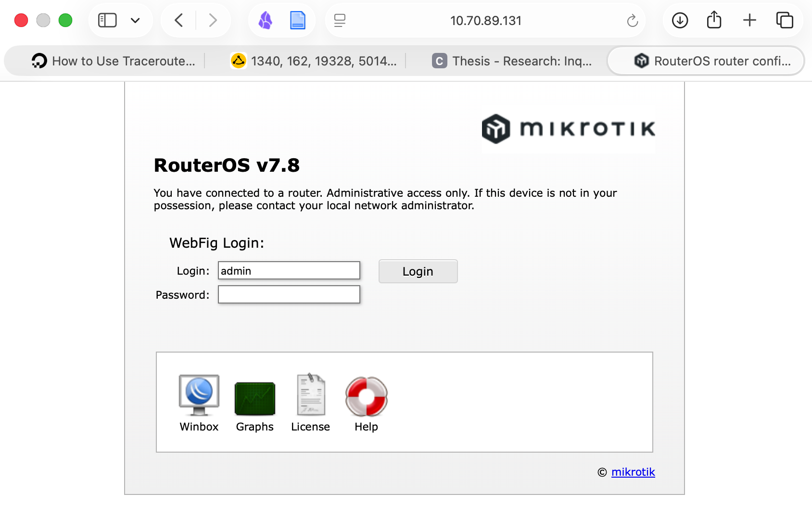
Task: Select the RouterOS router config tab
Action: click(706, 61)
